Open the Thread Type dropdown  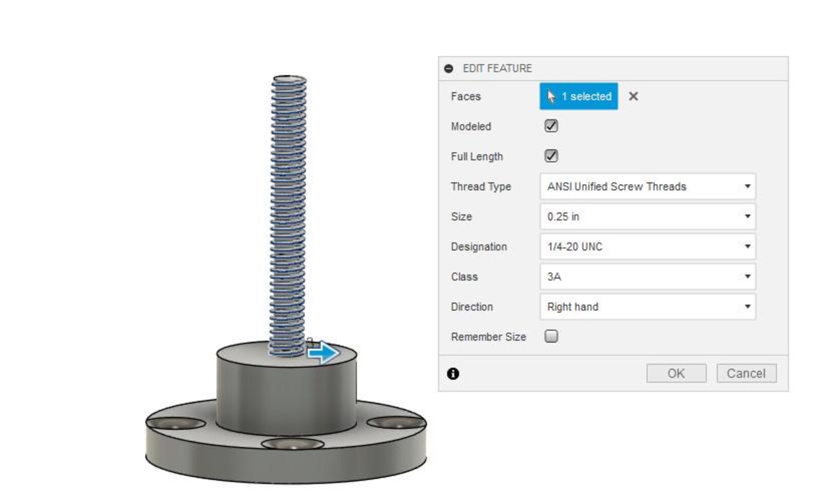pos(647,186)
